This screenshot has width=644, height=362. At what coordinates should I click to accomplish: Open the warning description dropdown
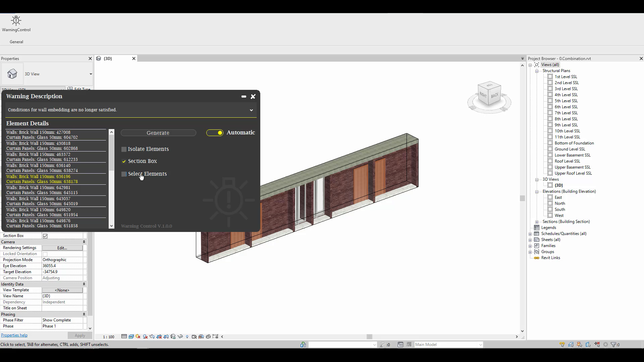point(251,110)
